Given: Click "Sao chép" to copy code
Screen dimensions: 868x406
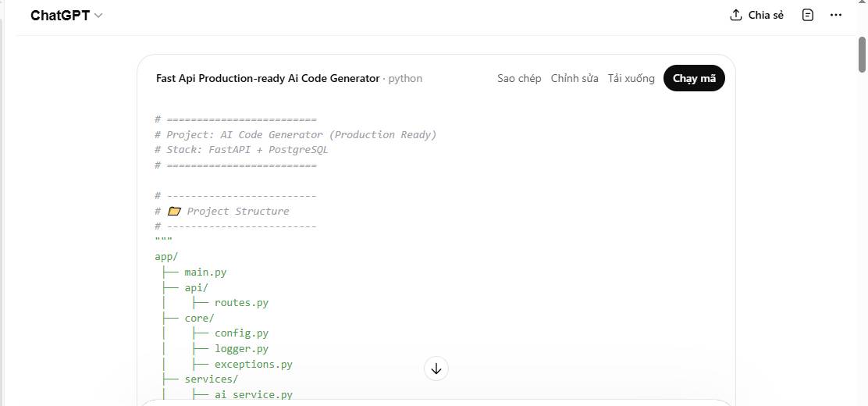Looking at the screenshot, I should pyautogui.click(x=519, y=78).
